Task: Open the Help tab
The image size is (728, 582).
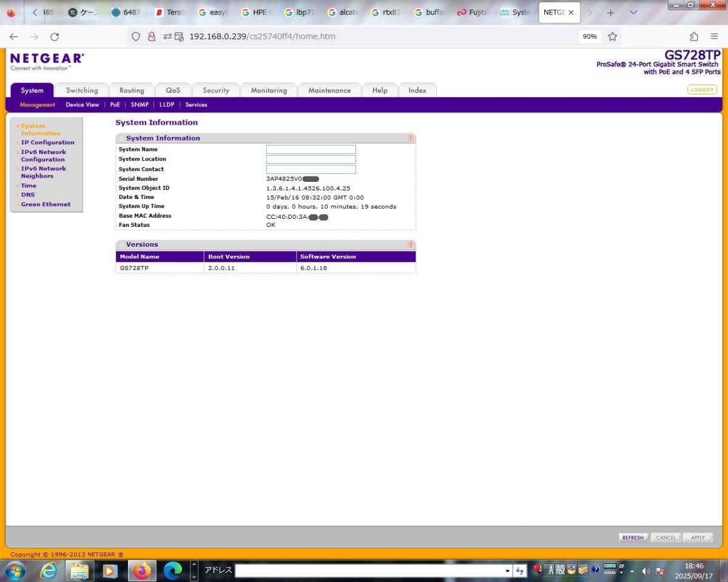Action: [380, 90]
